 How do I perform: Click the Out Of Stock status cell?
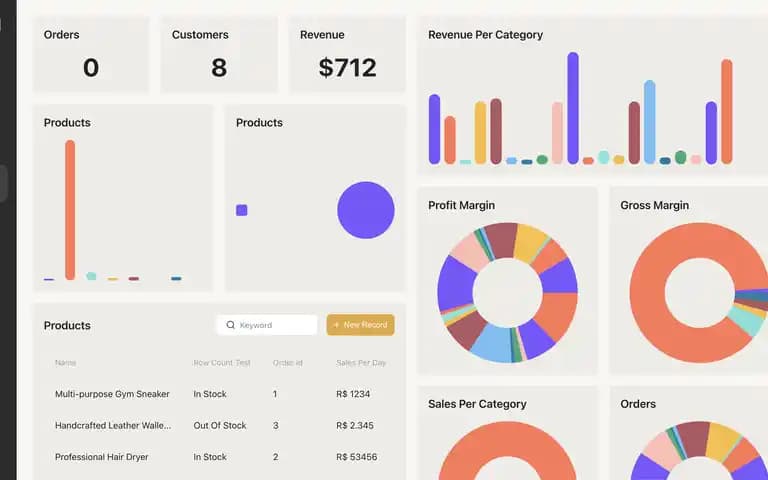pos(220,426)
